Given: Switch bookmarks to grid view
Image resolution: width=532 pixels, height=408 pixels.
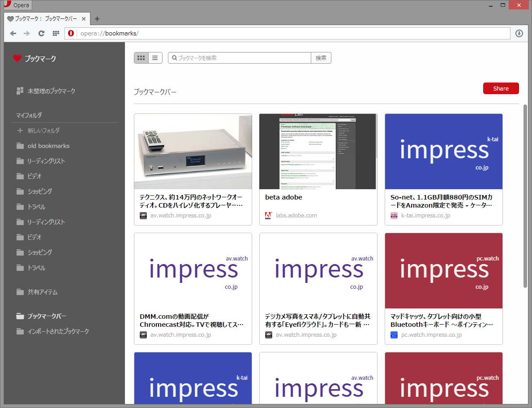Looking at the screenshot, I should (x=141, y=57).
